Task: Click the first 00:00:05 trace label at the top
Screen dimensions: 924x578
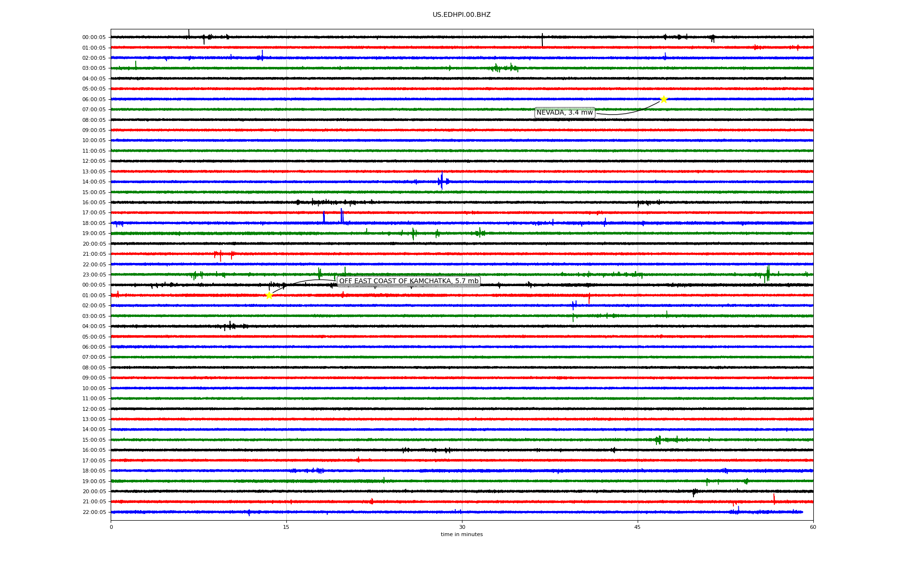Action: tap(94, 38)
